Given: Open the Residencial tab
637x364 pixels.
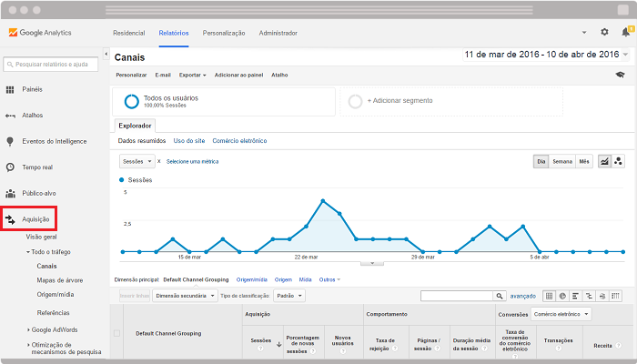Looking at the screenshot, I should [129, 33].
